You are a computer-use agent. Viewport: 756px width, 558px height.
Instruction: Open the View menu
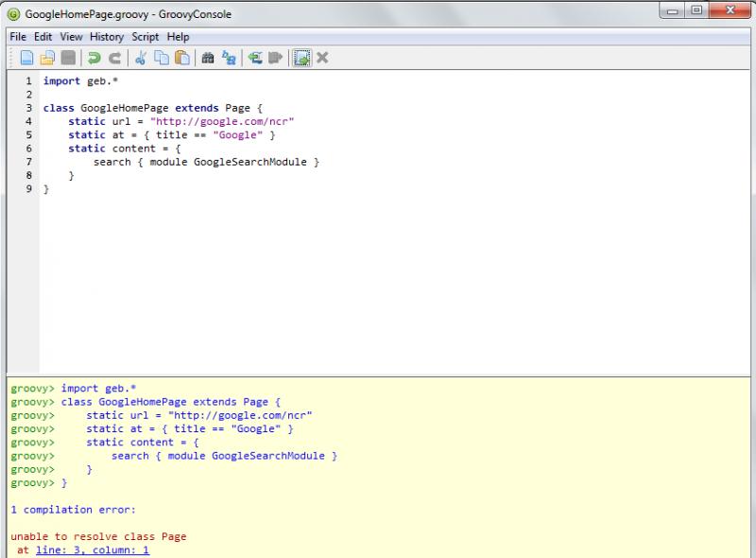click(72, 37)
